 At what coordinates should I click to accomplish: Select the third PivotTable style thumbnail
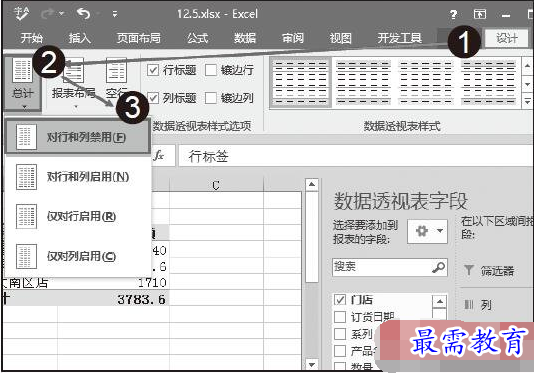(426, 83)
